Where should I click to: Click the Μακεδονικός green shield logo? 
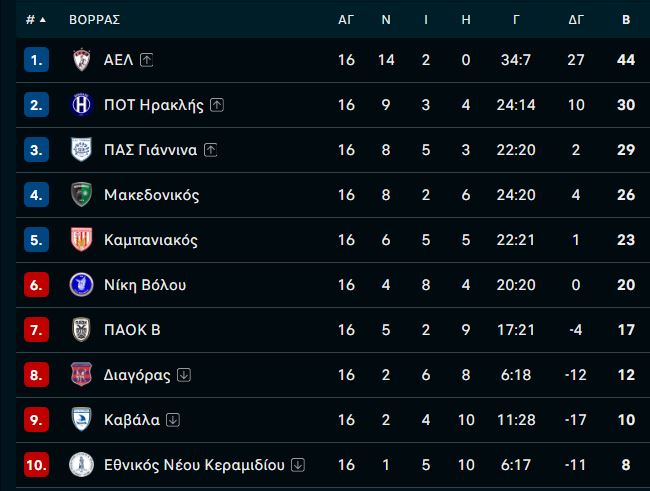(x=81, y=194)
